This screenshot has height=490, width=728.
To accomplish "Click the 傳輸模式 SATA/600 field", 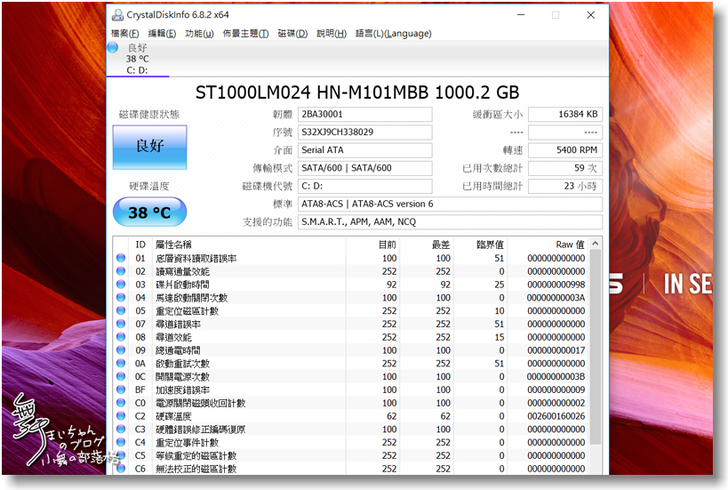I will (x=365, y=168).
